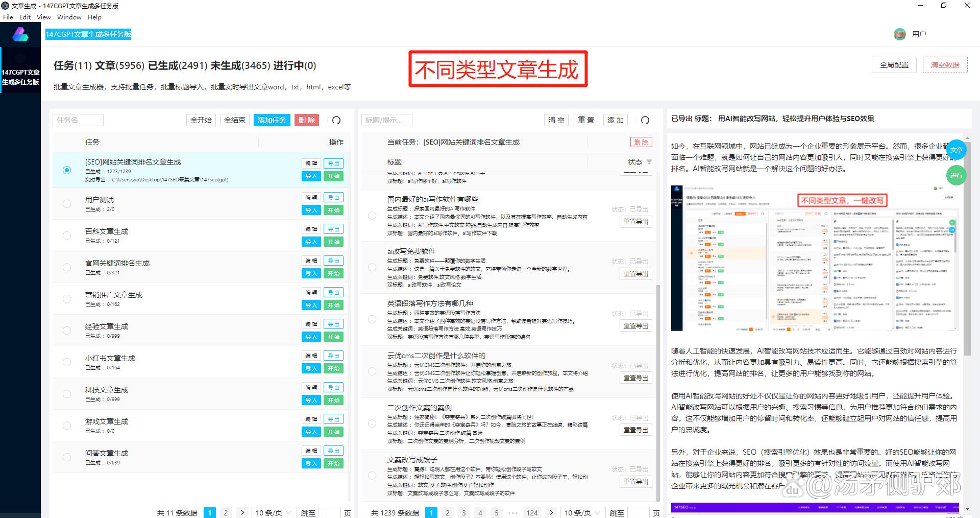Refresh the task list with reload icon
The image size is (980, 518).
336,120
